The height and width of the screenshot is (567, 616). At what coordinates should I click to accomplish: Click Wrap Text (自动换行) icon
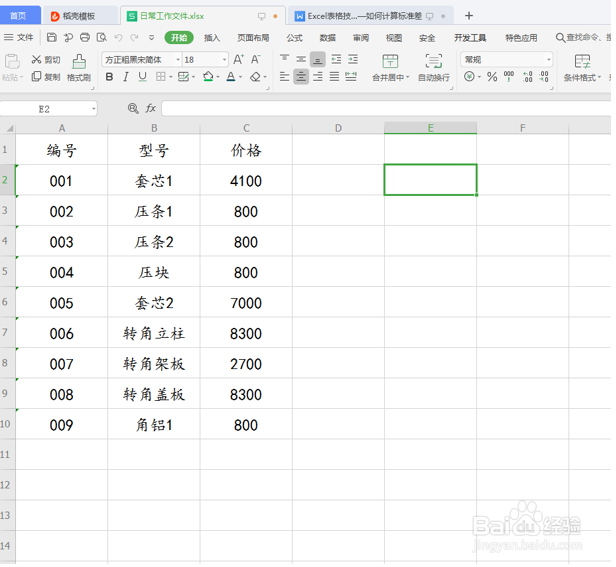pyautogui.click(x=434, y=61)
